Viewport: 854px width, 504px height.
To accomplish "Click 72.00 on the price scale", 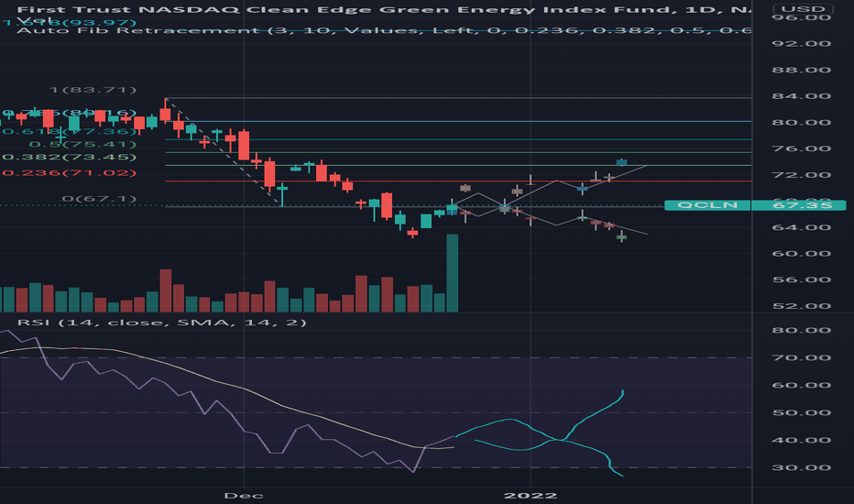I will [801, 175].
